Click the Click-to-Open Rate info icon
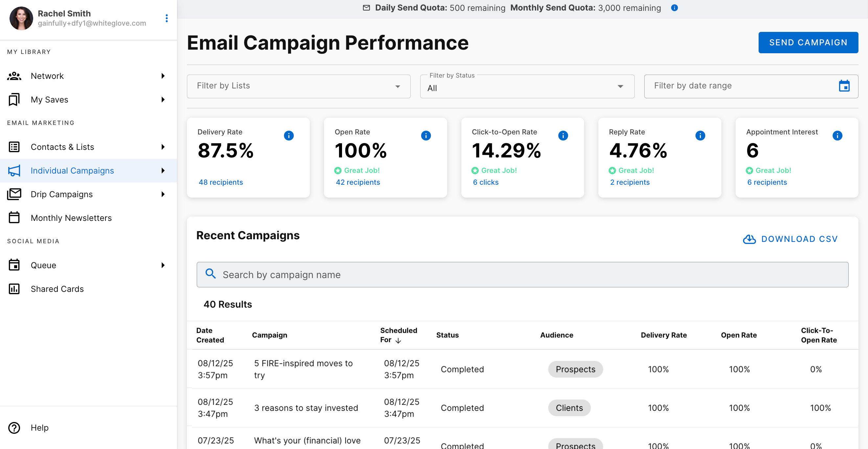 [563, 135]
